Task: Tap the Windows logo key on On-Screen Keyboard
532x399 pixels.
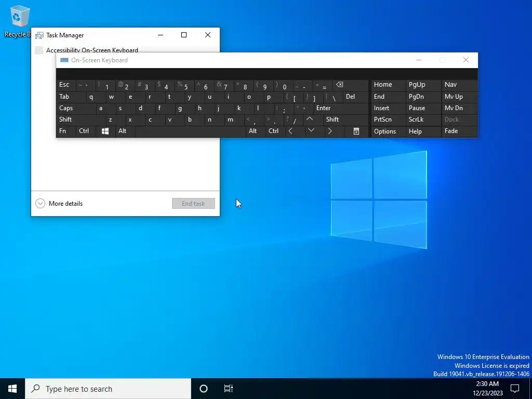Action: [x=105, y=131]
